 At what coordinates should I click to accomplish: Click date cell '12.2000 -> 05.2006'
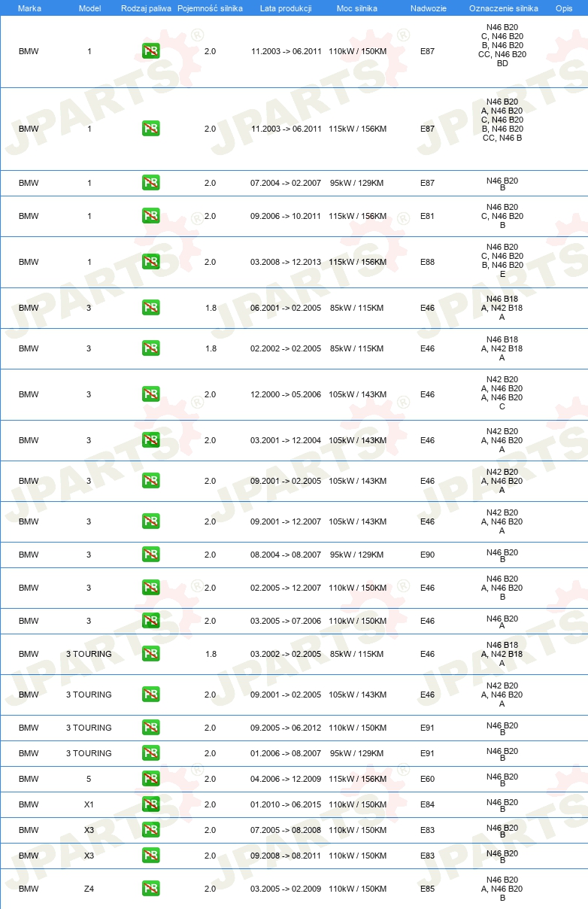coord(286,394)
